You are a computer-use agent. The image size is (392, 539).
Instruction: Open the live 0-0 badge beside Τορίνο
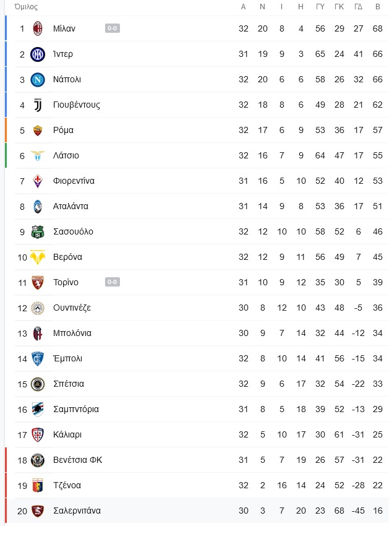point(113,282)
